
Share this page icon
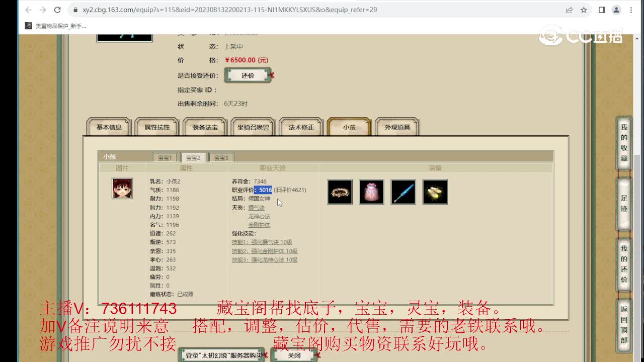pos(569,10)
